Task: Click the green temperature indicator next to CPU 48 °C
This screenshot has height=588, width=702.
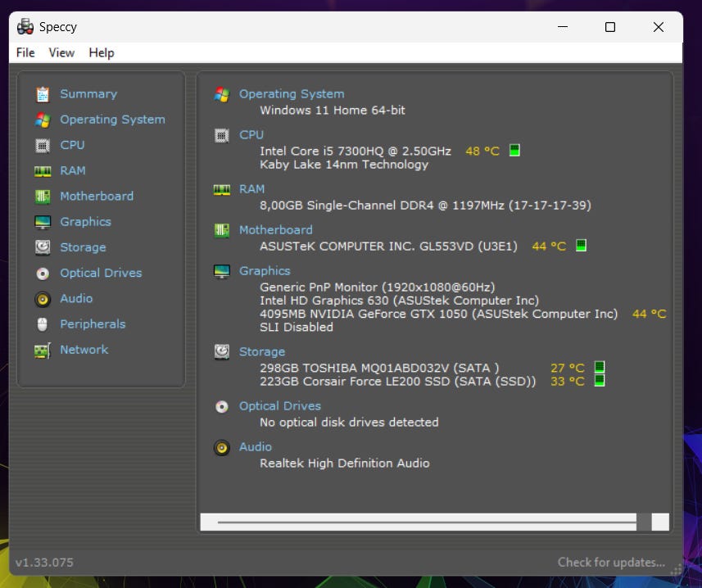Action: pyautogui.click(x=515, y=151)
